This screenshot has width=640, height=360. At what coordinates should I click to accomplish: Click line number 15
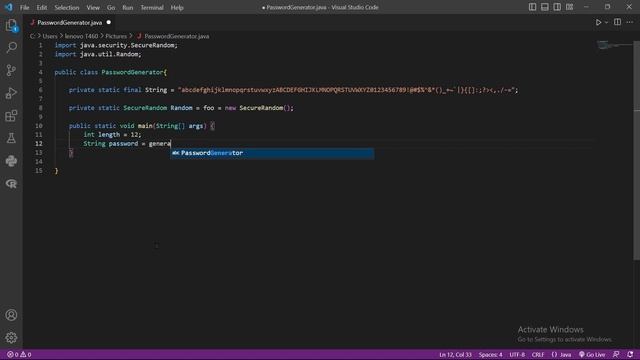tap(39, 171)
